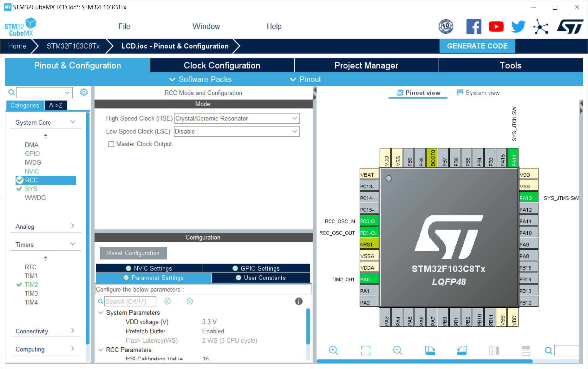
Task: Rotate the chip counter-clockwise
Action: click(x=462, y=350)
